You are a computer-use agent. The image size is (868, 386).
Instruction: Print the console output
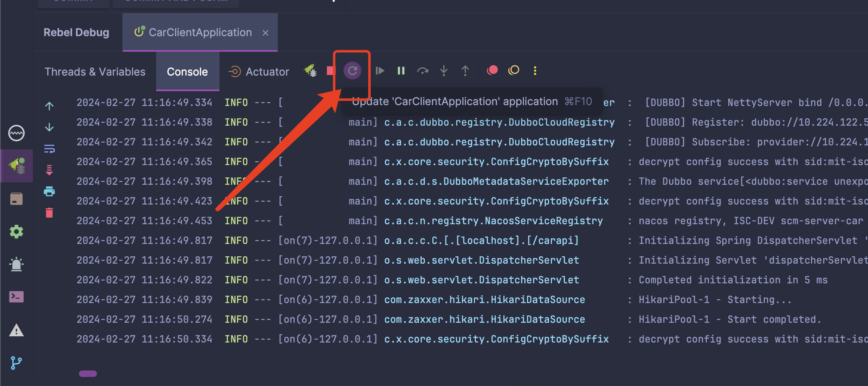pyautogui.click(x=49, y=191)
